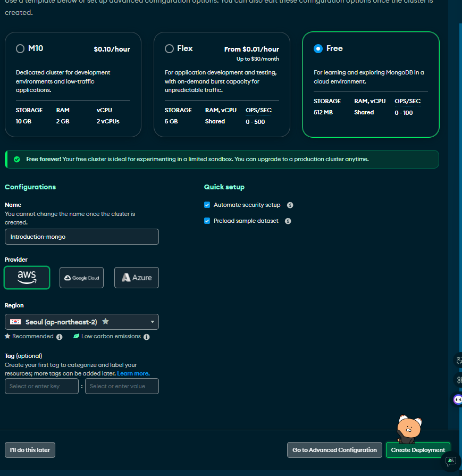The image size is (462, 476).
Task: Toggle Preload sample dataset checkbox
Action: click(x=207, y=221)
